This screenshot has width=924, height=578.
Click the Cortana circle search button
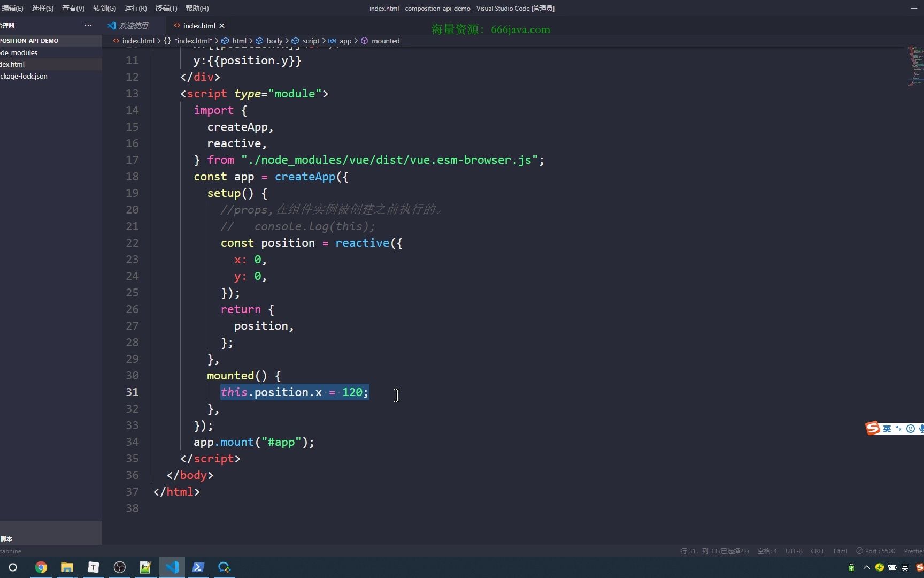[x=13, y=567]
